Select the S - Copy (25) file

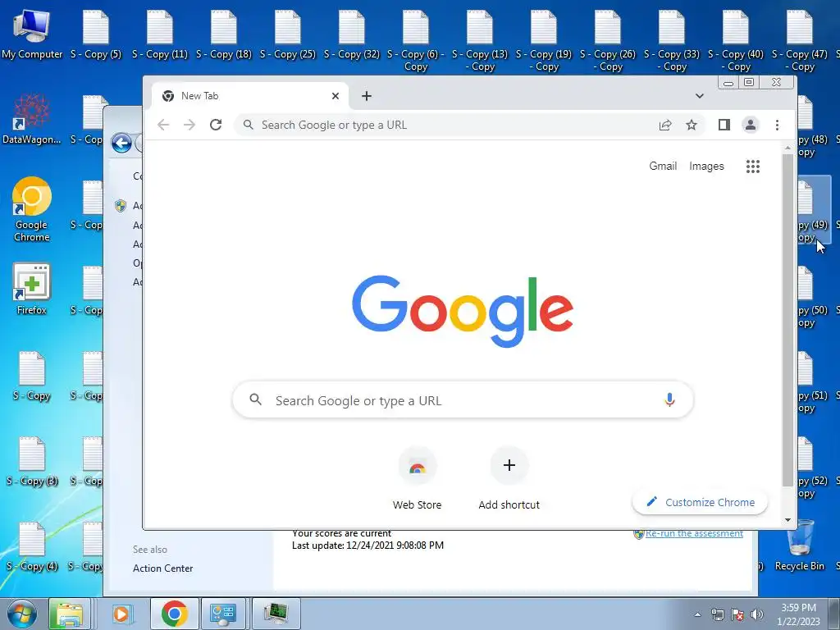[288, 34]
